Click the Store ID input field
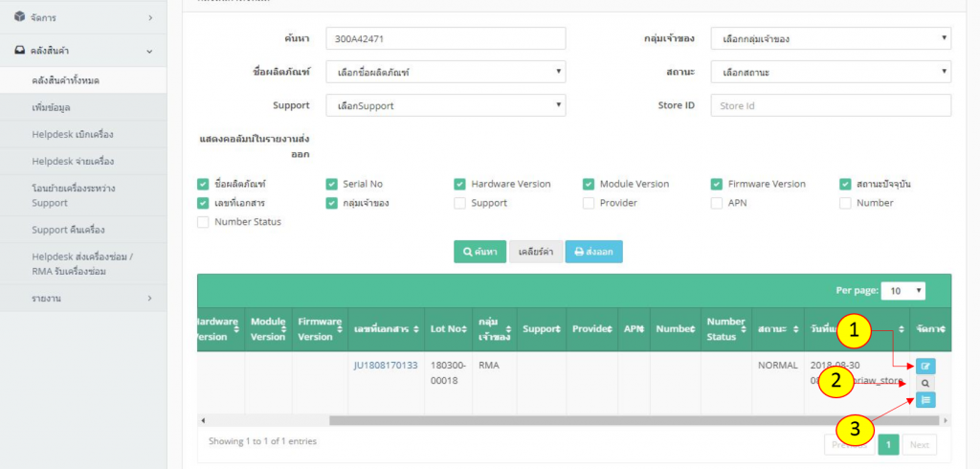Screen dimensions: 980x469 pyautogui.click(x=831, y=105)
